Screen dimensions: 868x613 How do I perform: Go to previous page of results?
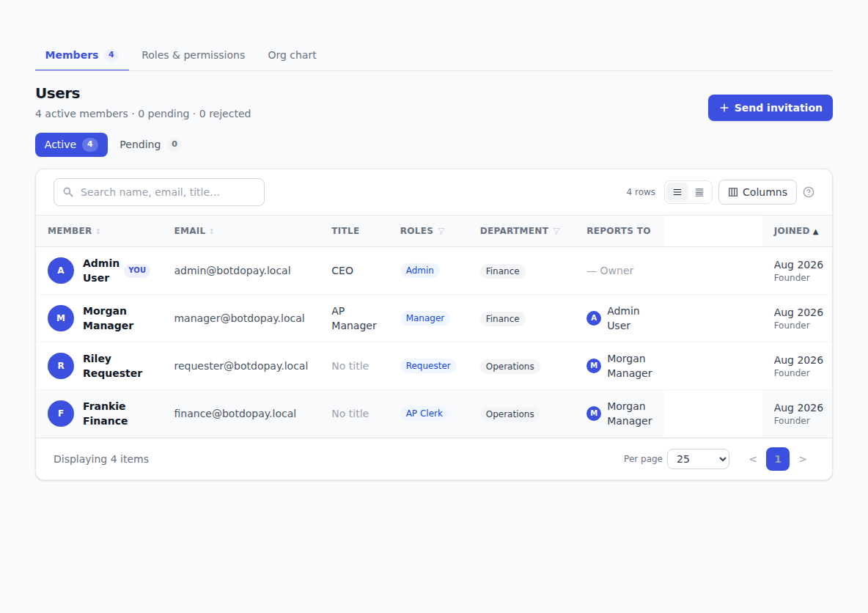coord(753,459)
